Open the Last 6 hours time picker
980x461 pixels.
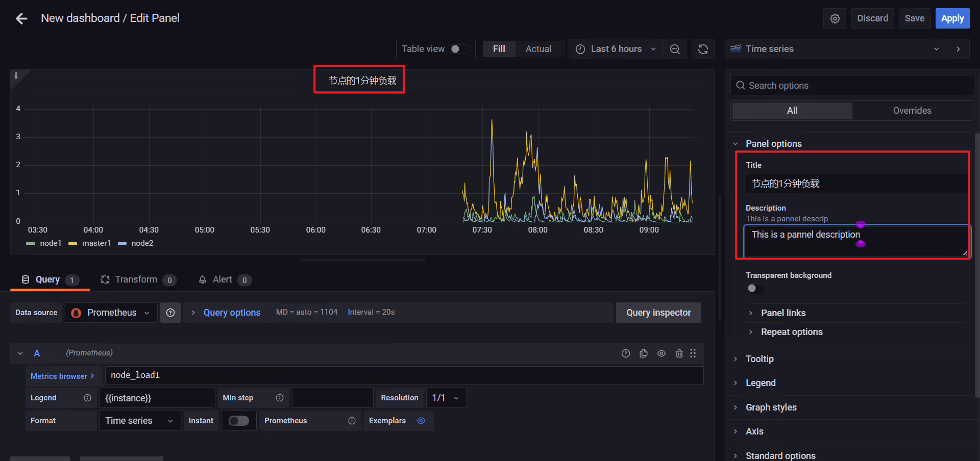[x=616, y=49]
